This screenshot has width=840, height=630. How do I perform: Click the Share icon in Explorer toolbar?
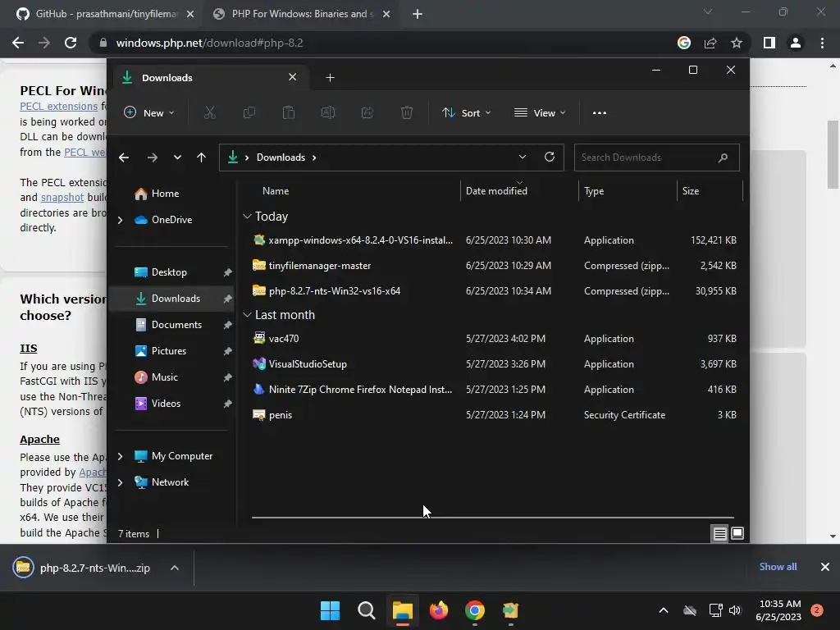coord(367,112)
